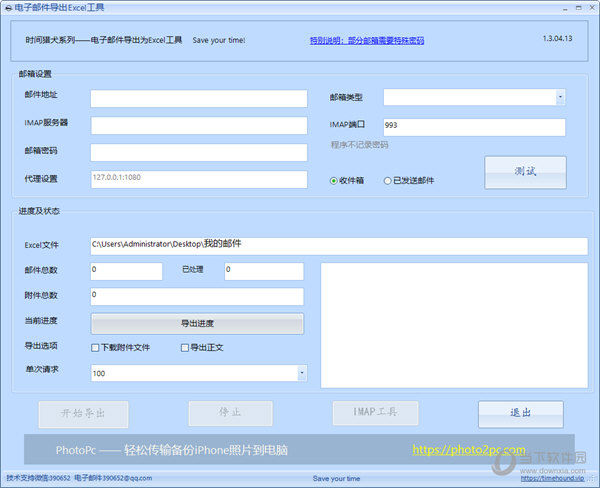
Task: Open the 特别说明 special password link
Action: (x=367, y=41)
